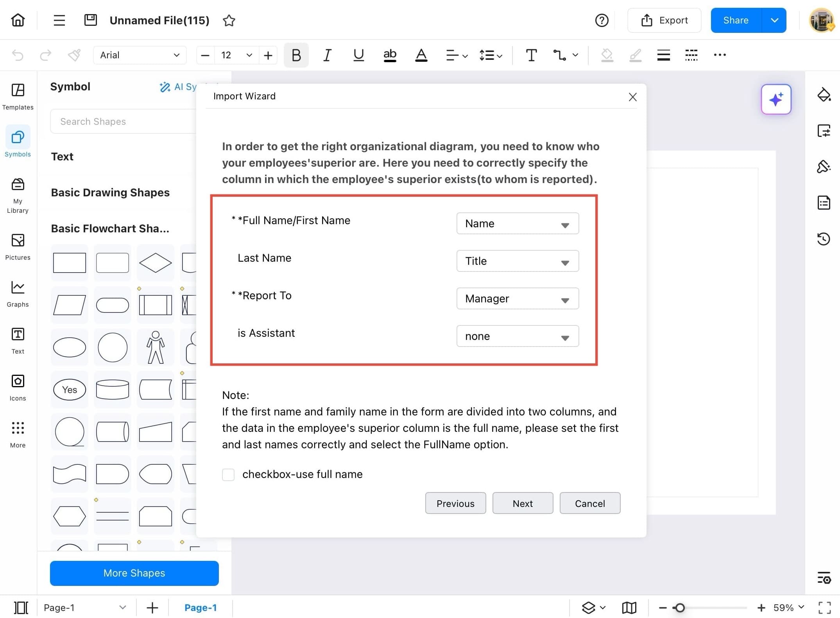The height and width of the screenshot is (618, 840).
Task: Toggle underline formatting
Action: (358, 55)
